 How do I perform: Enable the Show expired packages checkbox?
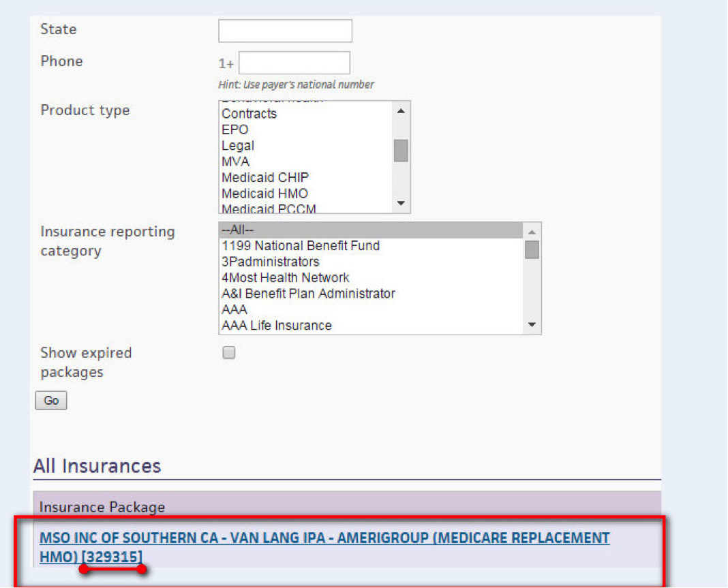tap(229, 353)
